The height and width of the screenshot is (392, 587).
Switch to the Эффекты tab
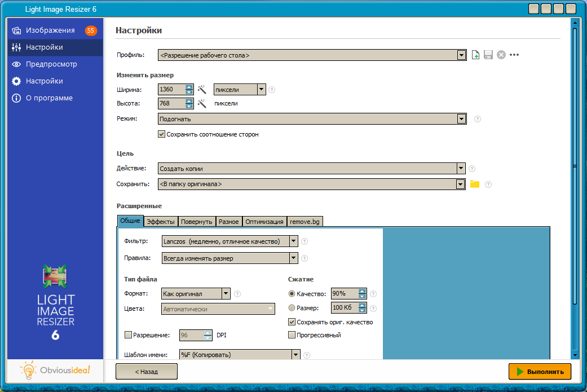coord(161,222)
